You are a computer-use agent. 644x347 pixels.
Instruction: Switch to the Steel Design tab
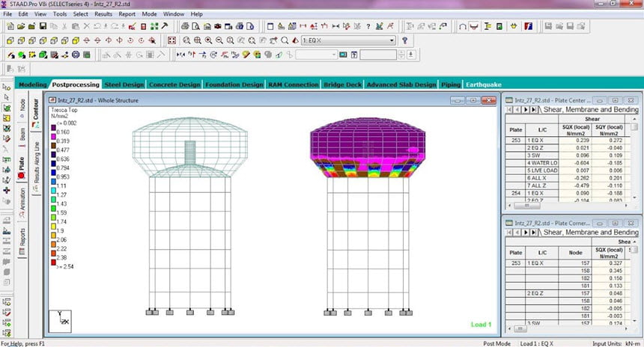pos(124,85)
